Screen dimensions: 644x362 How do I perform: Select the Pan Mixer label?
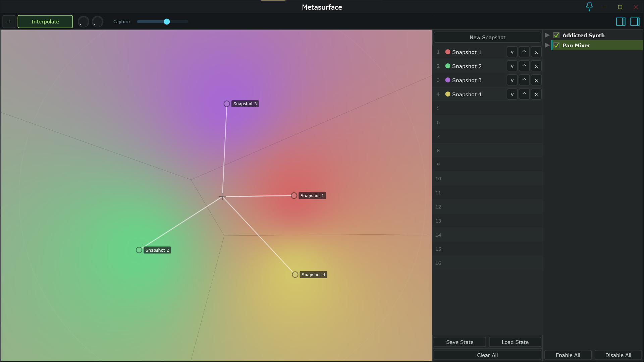[576, 45]
